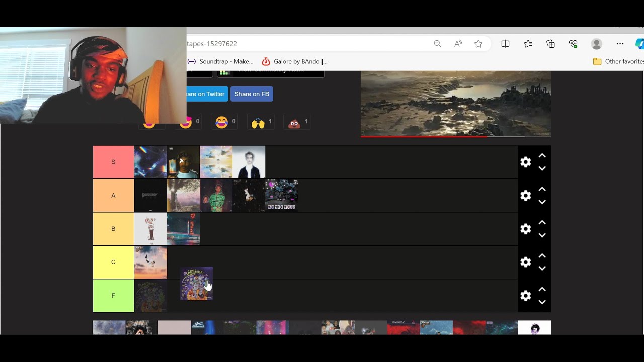
Task: Open the browser Collections icon
Action: tap(550, 44)
